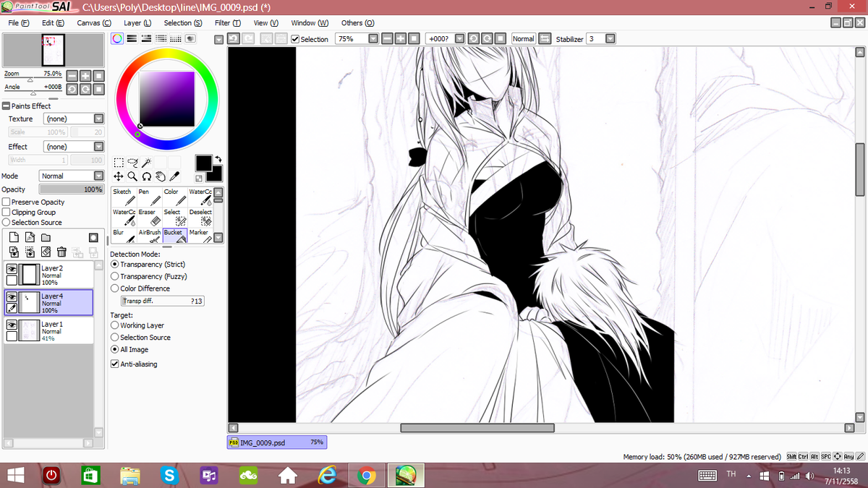868x488 pixels.
Task: Click the foreground black color swatch
Action: click(203, 163)
